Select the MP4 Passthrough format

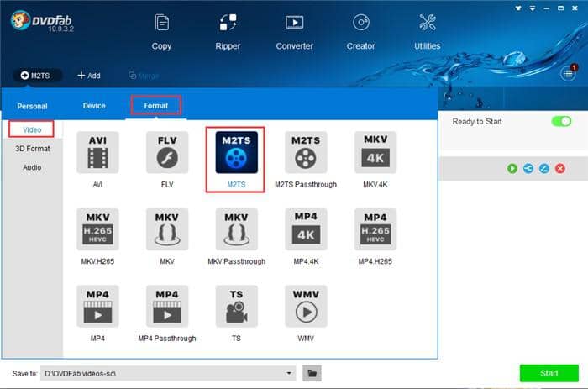[167, 306]
